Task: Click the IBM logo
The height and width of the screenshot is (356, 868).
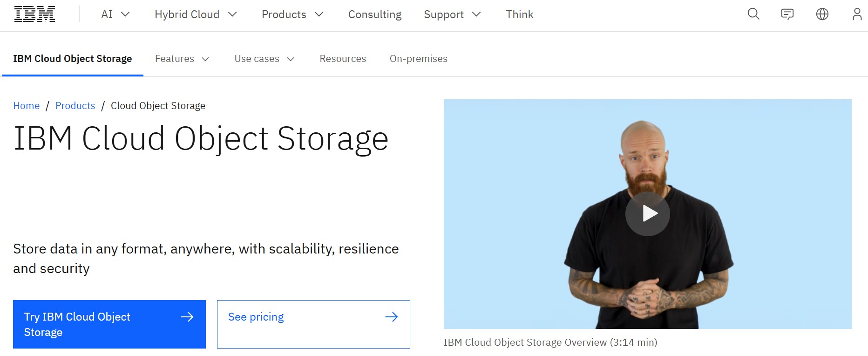Action: (x=35, y=14)
